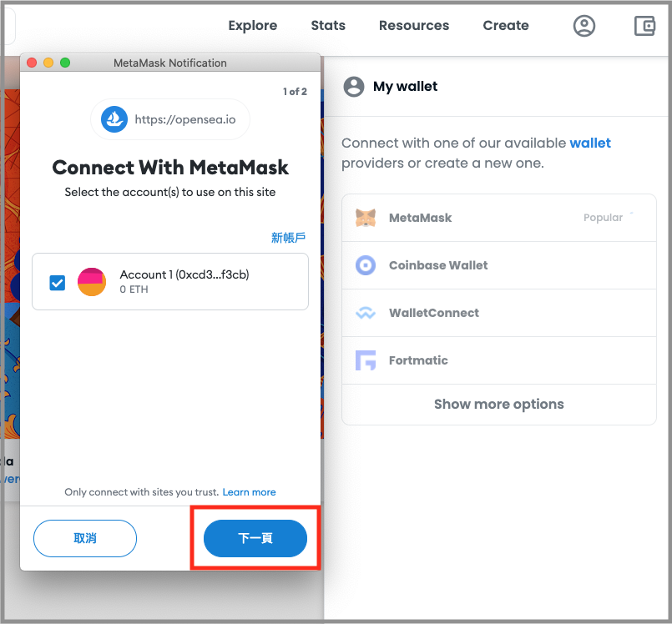Image resolution: width=672 pixels, height=624 pixels.
Task: Open the account profile icon in navbar
Action: pos(584,26)
